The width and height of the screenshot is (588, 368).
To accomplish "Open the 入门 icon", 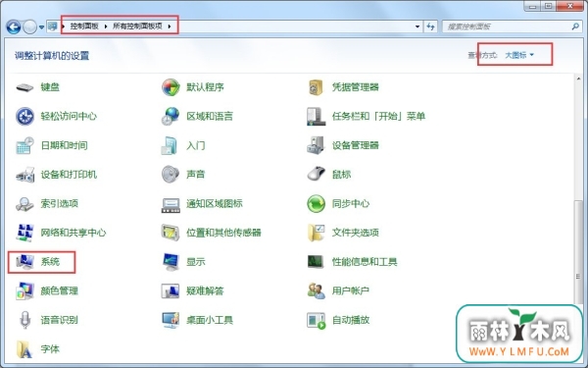I will click(x=170, y=145).
